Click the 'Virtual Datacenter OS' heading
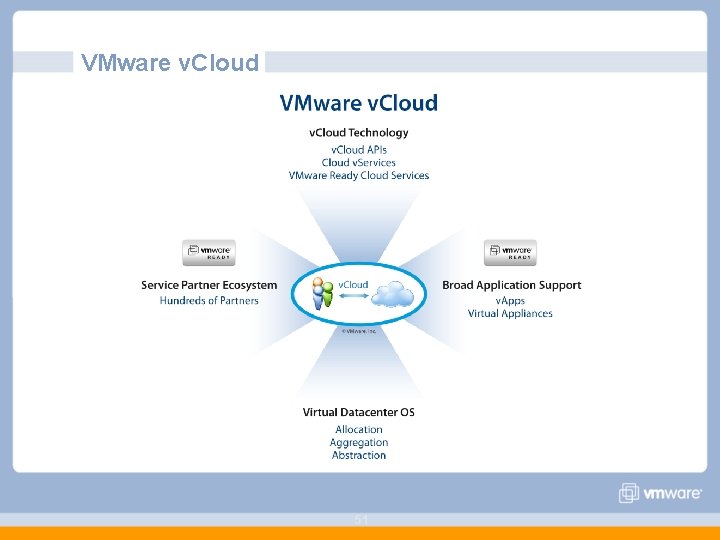Image resolution: width=720 pixels, height=540 pixels. (359, 412)
